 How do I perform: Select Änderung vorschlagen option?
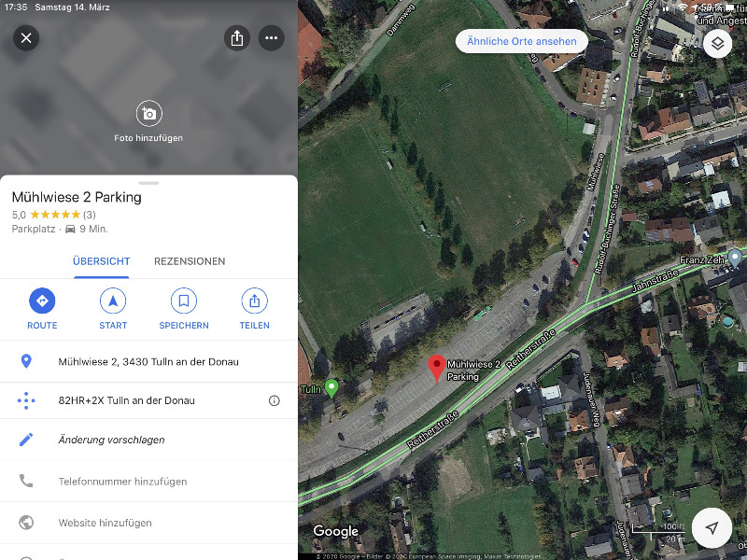coord(148,440)
